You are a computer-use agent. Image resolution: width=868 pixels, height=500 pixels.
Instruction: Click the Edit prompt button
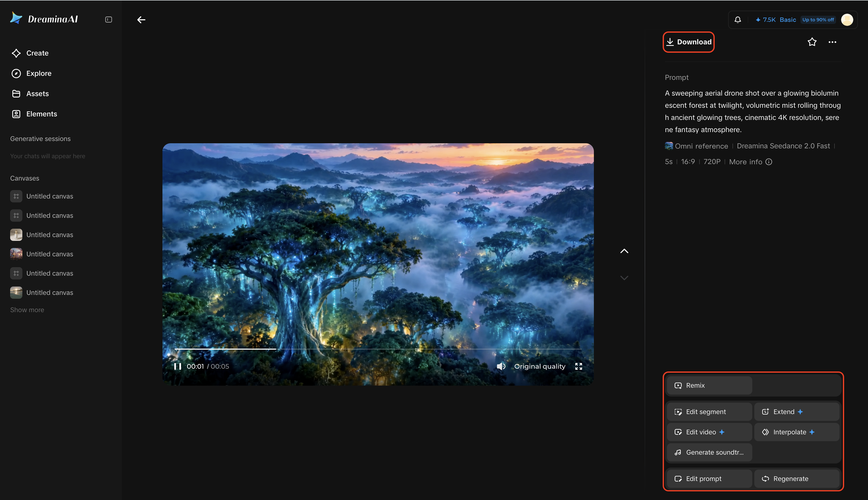709,479
